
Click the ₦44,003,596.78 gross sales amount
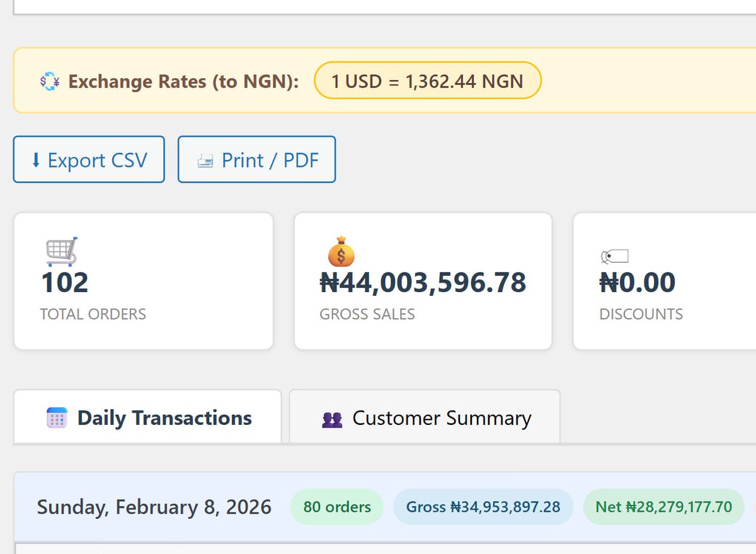tap(423, 283)
